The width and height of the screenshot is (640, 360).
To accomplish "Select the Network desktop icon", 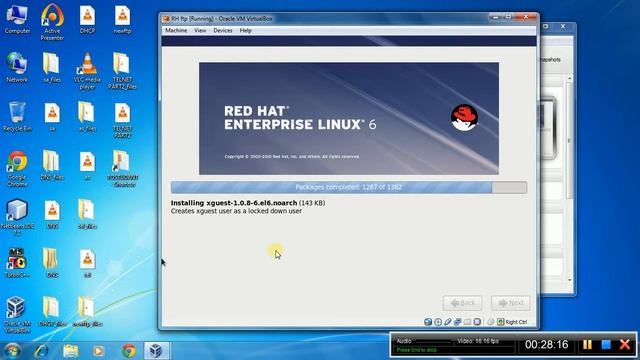I will 17,68.
